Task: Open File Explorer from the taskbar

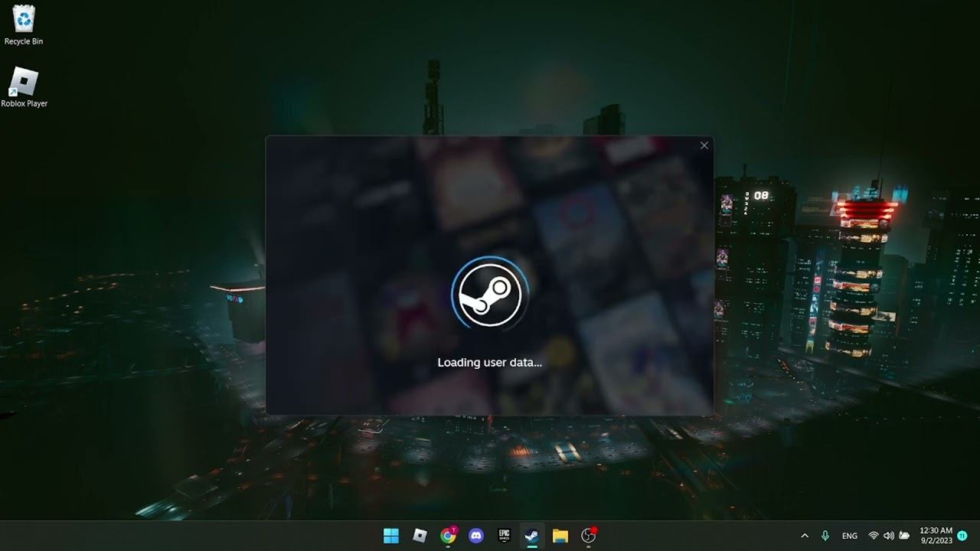Action: [x=560, y=536]
